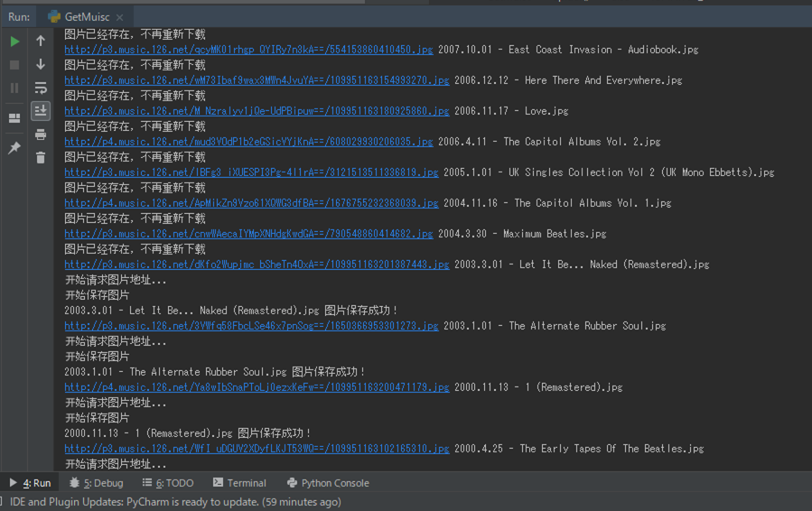Click the list icon beside TODO
The width and height of the screenshot is (812, 511).
point(147,482)
